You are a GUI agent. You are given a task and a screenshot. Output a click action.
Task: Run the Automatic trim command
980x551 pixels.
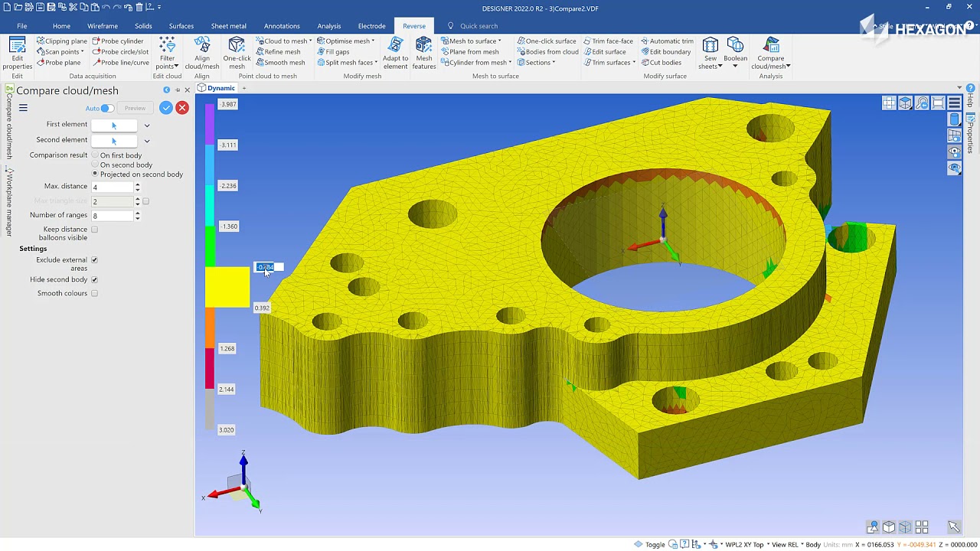(x=667, y=41)
